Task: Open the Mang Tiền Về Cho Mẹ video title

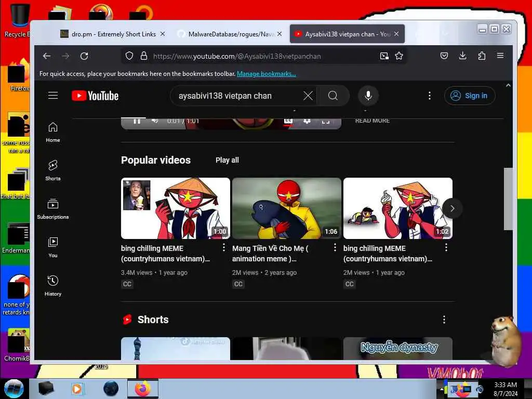Action: click(270, 254)
